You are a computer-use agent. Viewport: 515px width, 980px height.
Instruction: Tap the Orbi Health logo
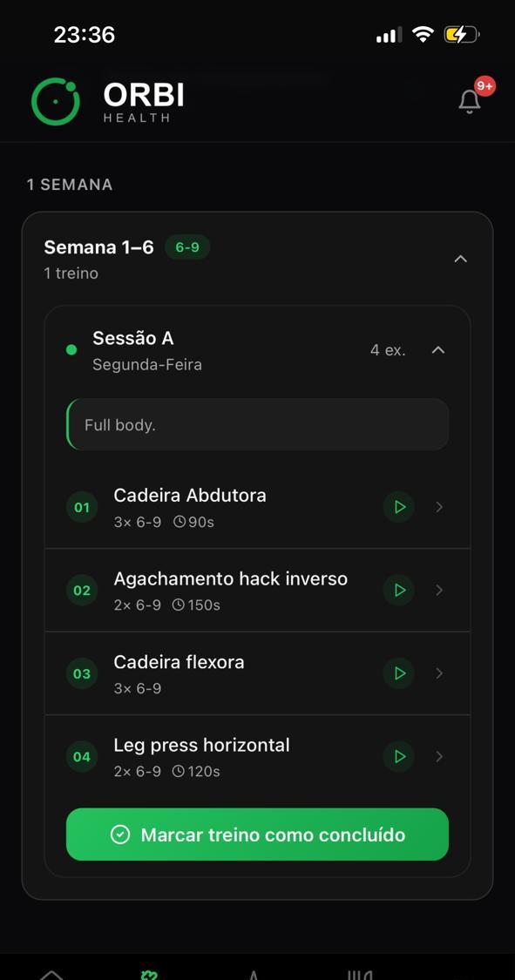point(107,101)
